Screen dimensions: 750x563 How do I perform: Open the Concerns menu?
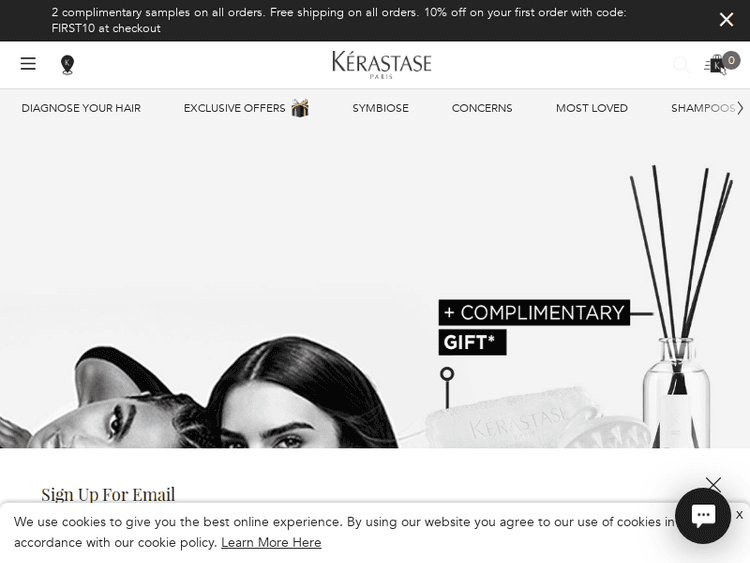tap(482, 108)
